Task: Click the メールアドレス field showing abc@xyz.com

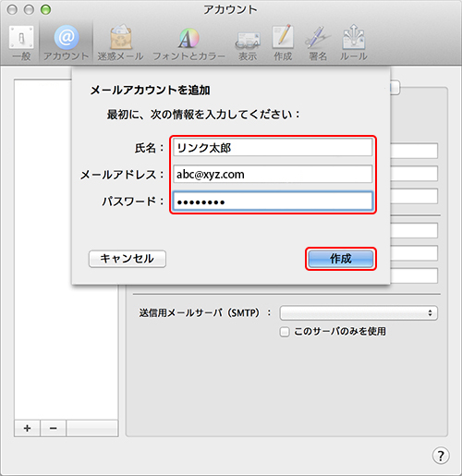Action: (x=273, y=175)
